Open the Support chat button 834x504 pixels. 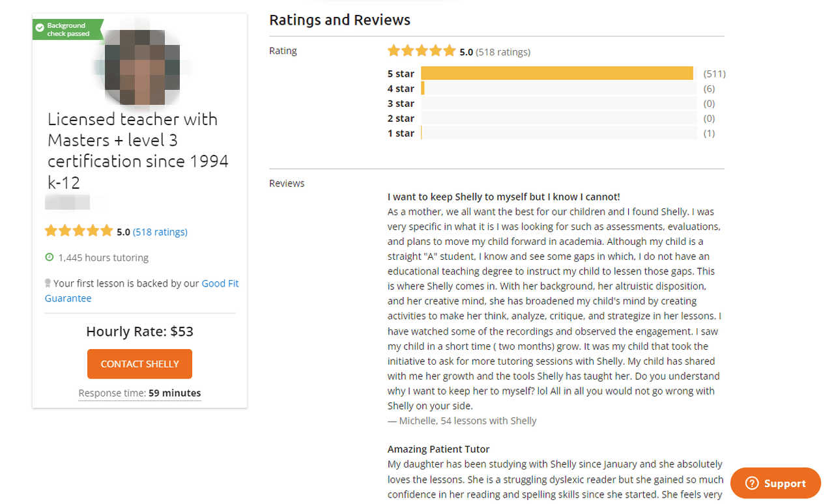[775, 483]
